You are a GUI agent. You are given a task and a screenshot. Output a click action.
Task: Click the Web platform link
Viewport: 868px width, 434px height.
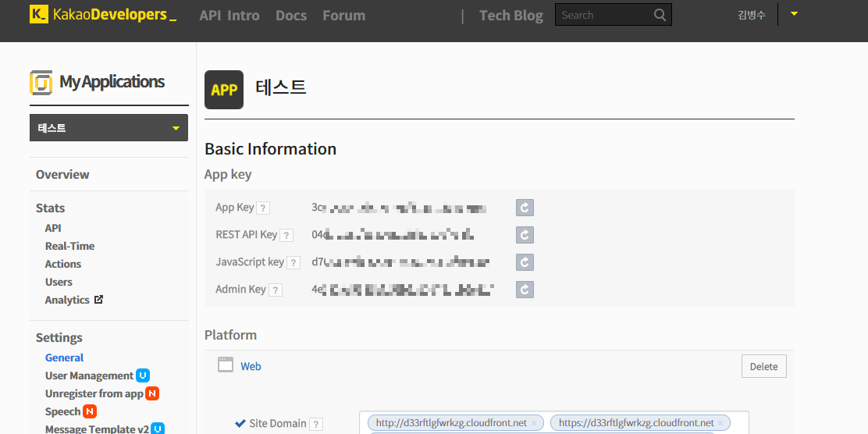251,366
